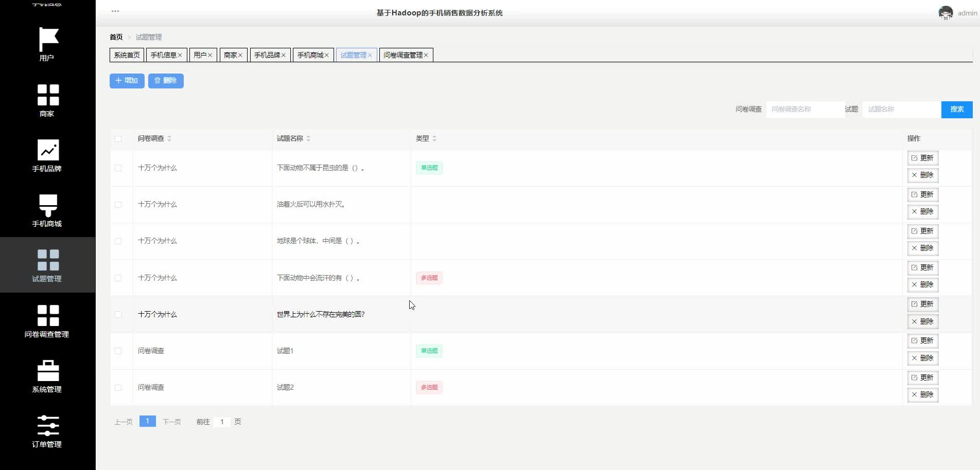Viewport: 980px width, 470px height.
Task: Open the 订单管理 sliders icon
Action: pyautogui.click(x=48, y=426)
